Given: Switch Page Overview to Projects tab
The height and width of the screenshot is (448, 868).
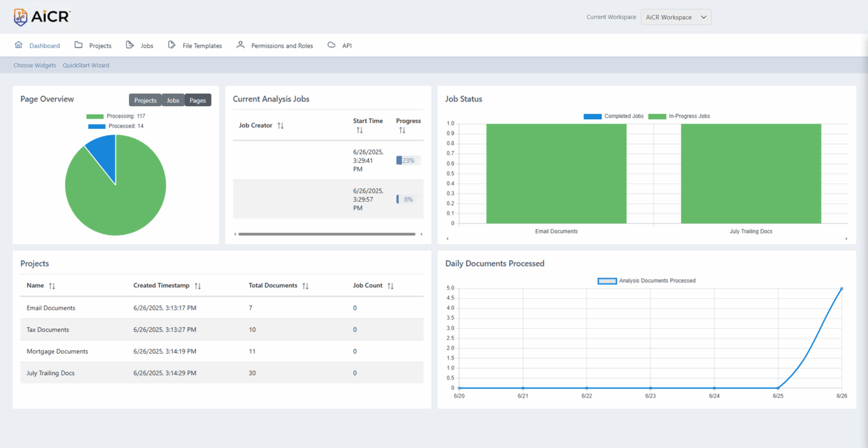Looking at the screenshot, I should point(145,100).
